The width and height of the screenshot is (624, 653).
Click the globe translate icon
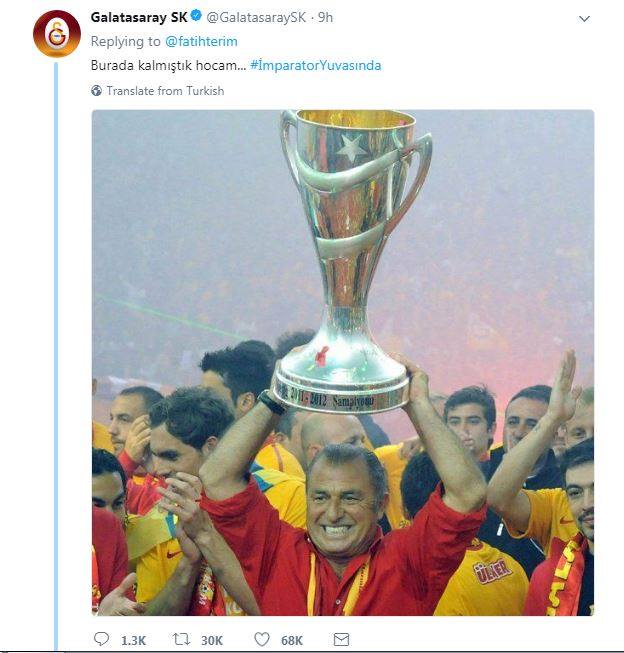point(96,90)
